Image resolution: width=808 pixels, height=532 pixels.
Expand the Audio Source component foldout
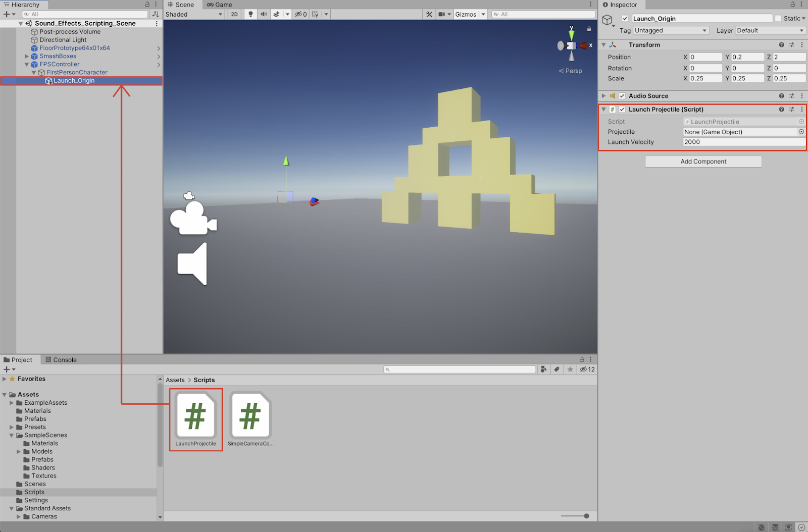(x=603, y=96)
